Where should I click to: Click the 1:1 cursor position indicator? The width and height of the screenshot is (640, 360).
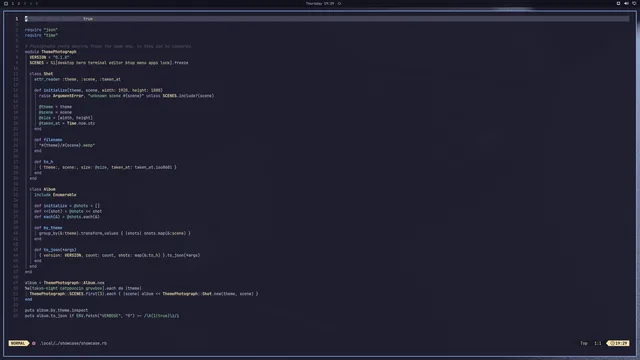598,343
